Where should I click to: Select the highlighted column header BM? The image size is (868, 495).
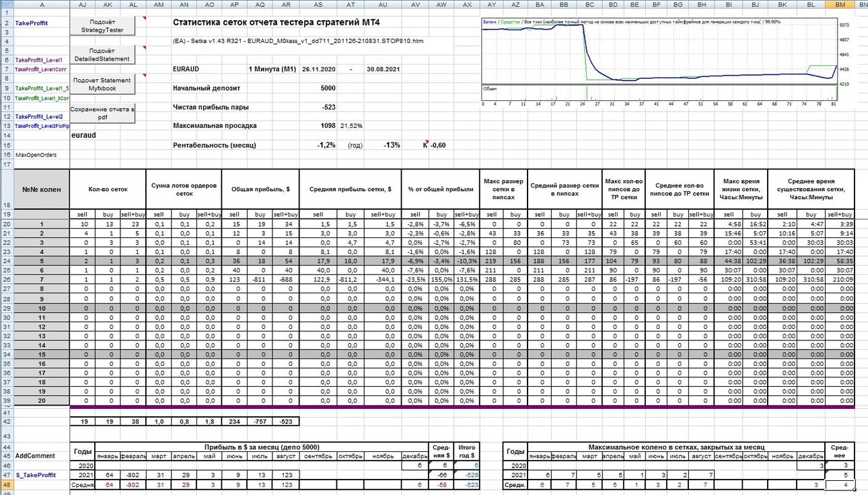[840, 4]
